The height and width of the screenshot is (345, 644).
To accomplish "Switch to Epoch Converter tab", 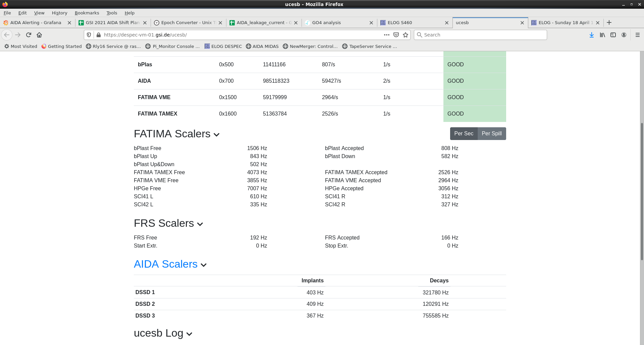I will coord(188,23).
